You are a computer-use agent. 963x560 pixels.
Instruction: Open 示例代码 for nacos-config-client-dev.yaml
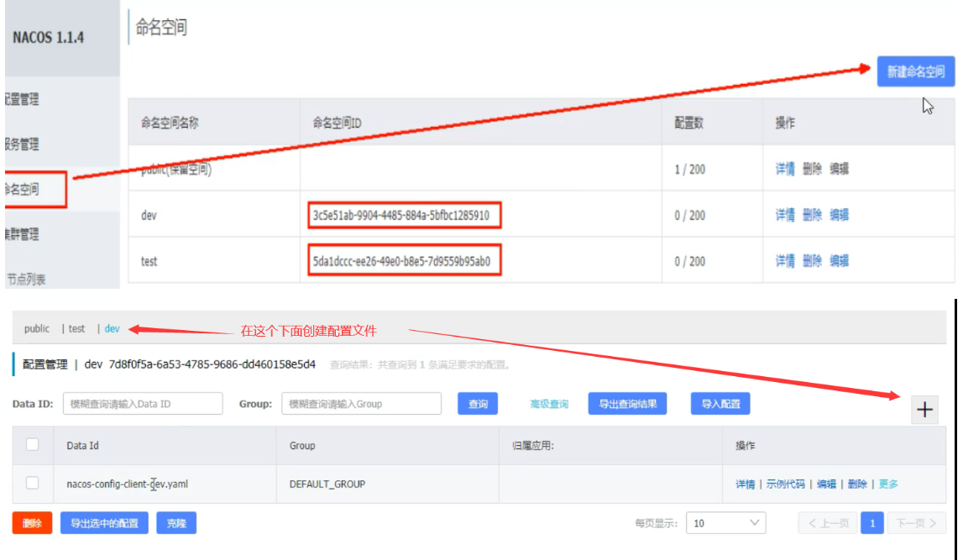point(785,484)
